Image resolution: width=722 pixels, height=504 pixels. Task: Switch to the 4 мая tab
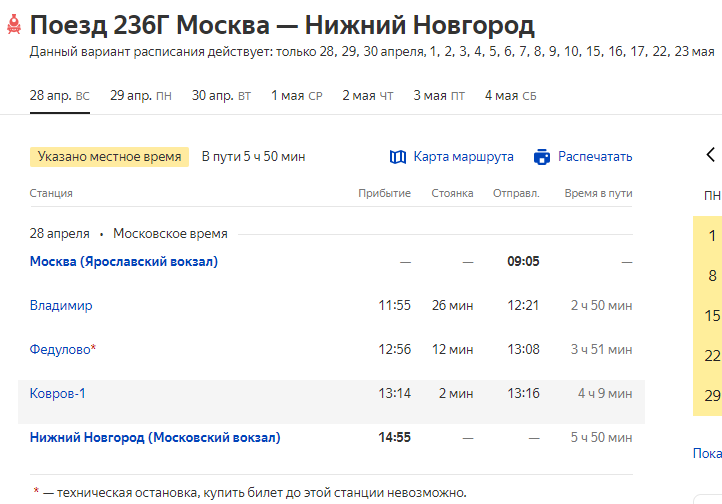[x=510, y=96]
